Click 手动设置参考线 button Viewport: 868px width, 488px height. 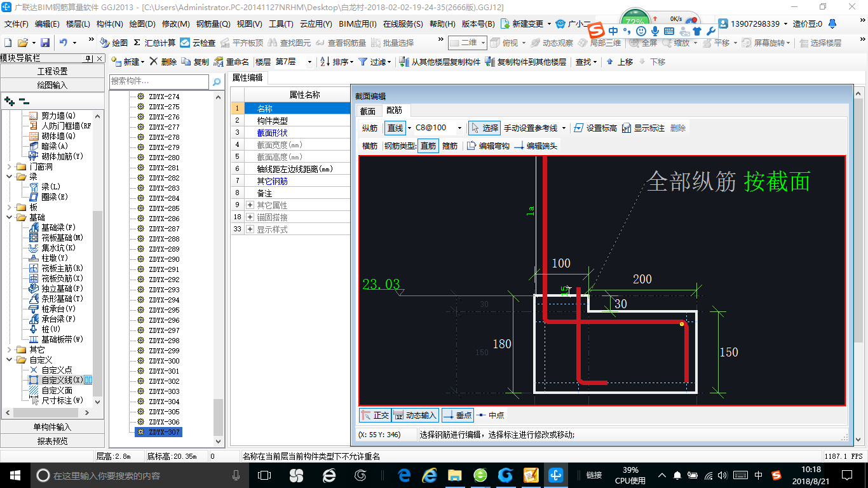click(530, 128)
